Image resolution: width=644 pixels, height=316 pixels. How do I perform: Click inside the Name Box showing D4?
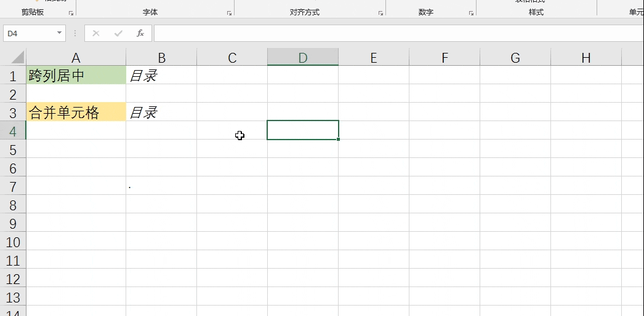tap(28, 33)
